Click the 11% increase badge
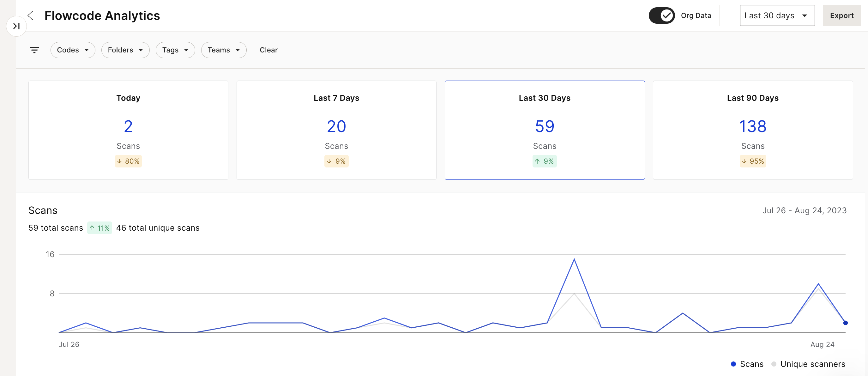Viewport: 868px width, 376px height. [x=99, y=228]
